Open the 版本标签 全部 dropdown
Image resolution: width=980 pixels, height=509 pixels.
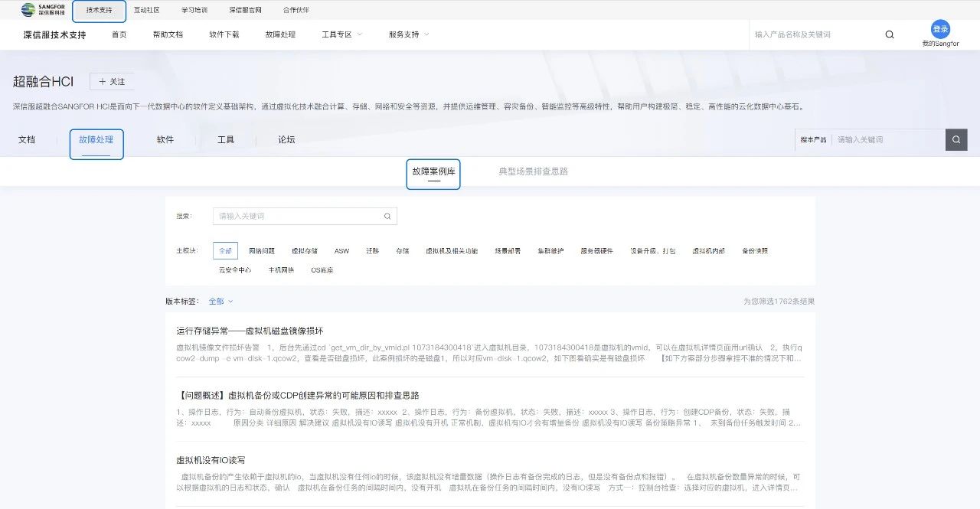pyautogui.click(x=220, y=302)
